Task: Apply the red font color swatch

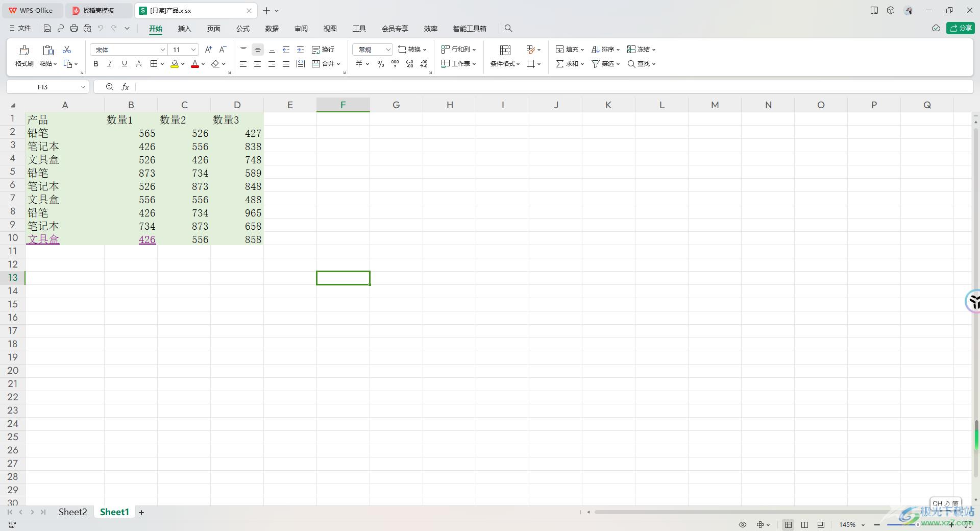Action: tap(194, 64)
